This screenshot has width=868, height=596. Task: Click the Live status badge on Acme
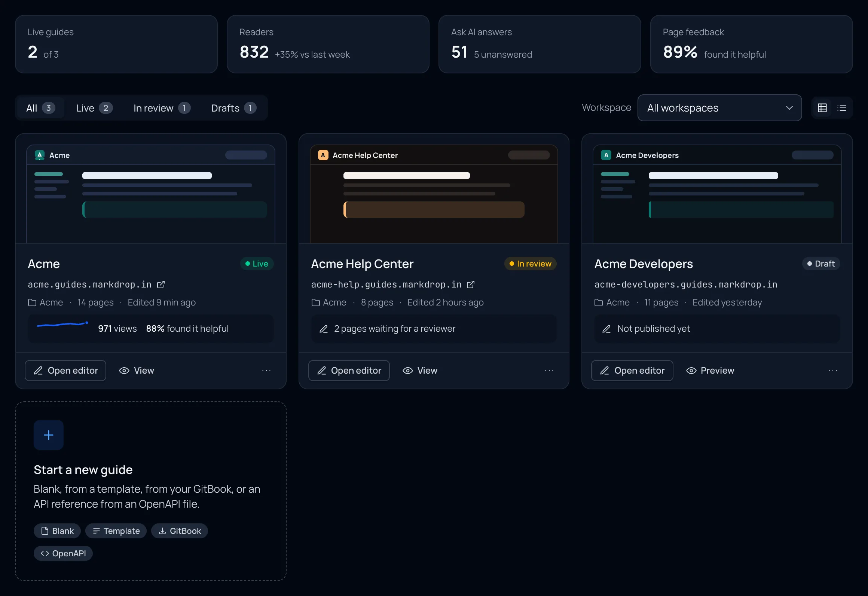(x=257, y=264)
